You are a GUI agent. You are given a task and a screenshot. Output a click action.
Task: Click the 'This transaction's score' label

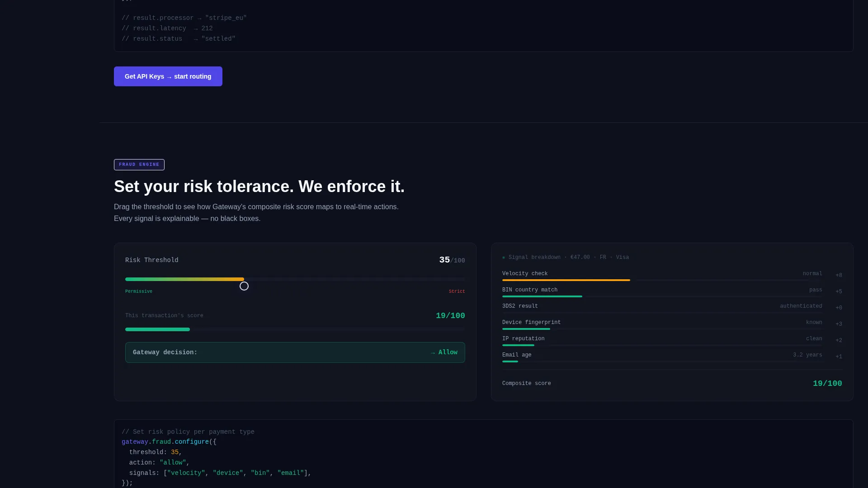[x=164, y=316]
